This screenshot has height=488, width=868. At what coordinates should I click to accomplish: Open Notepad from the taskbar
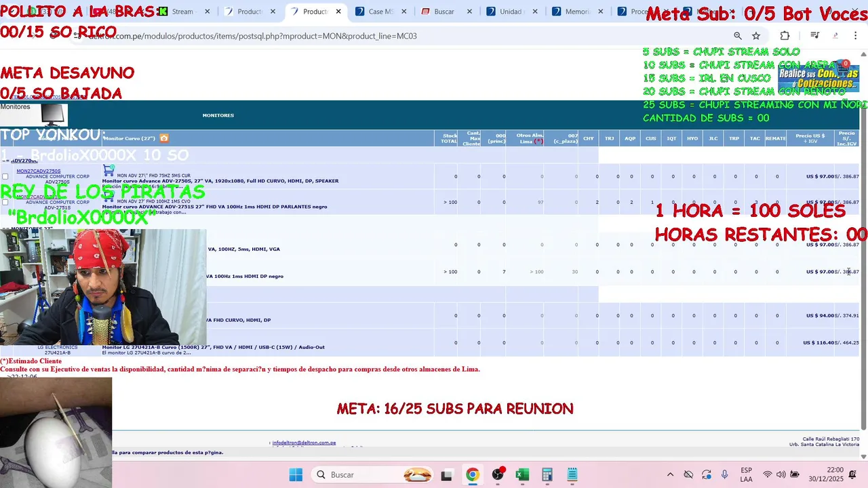pos(572,475)
